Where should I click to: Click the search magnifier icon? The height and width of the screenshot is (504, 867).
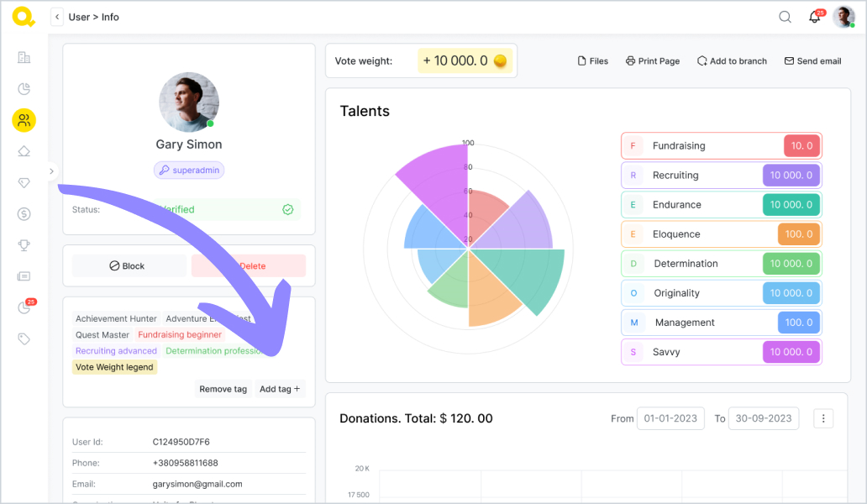tap(785, 17)
